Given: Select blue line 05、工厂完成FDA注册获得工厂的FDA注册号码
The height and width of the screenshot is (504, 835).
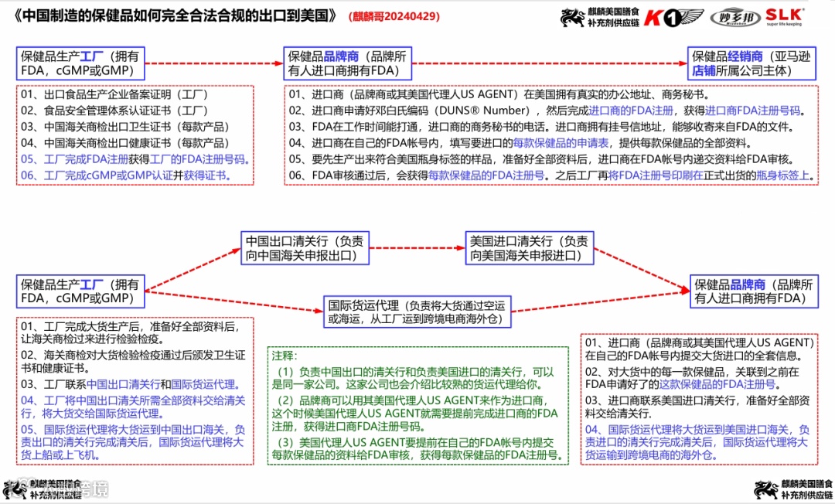Looking at the screenshot, I should point(135,159).
